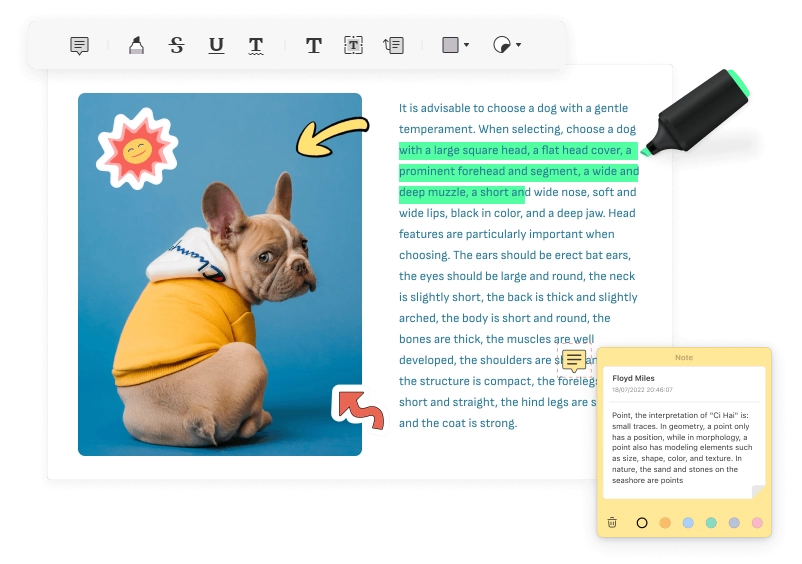The image size is (802, 564).
Task: Change note color to light blue
Action: click(688, 522)
